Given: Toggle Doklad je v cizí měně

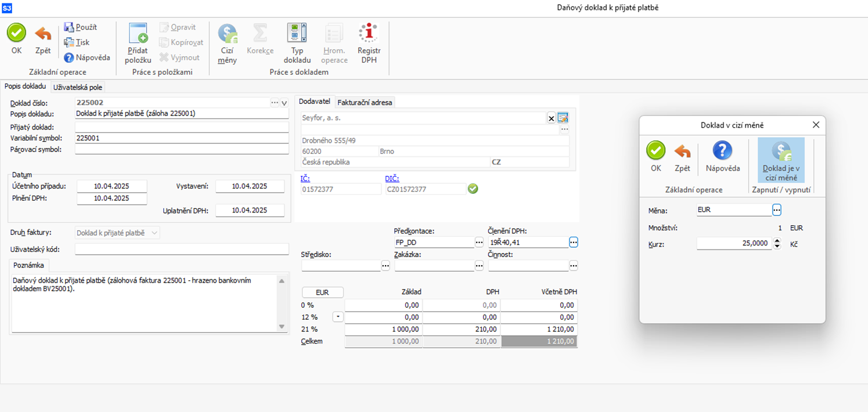Looking at the screenshot, I should coord(781,160).
